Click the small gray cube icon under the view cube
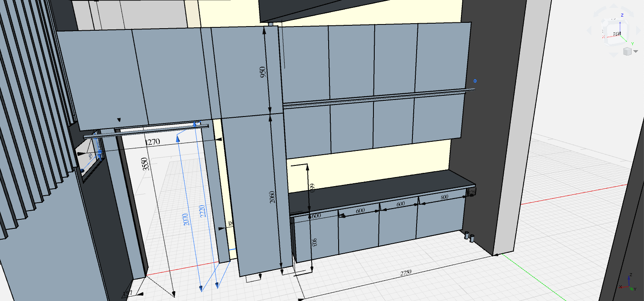This screenshot has width=644, height=301. (627, 51)
